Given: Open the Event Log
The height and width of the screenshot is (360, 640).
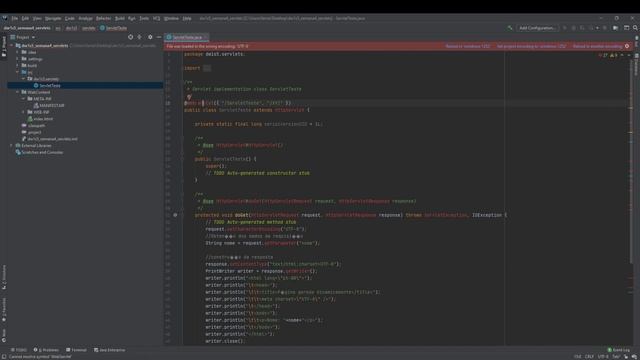Looking at the screenshot, I should coord(618,350).
